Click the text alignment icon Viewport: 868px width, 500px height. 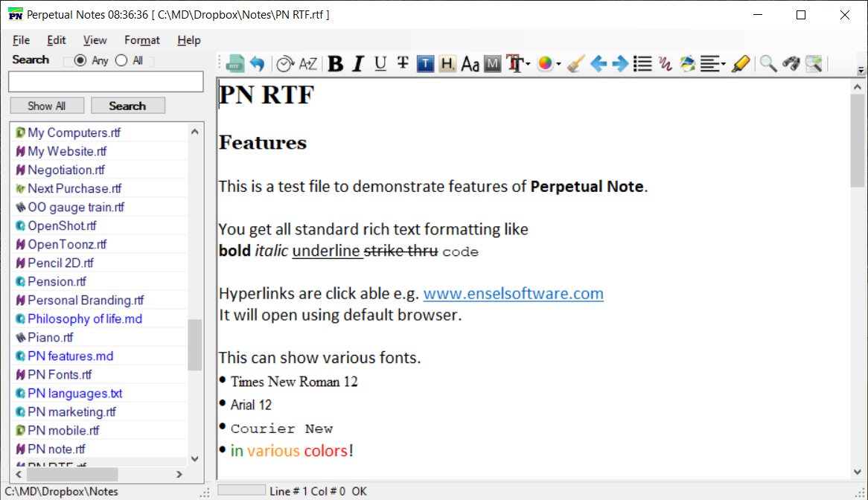tap(709, 63)
